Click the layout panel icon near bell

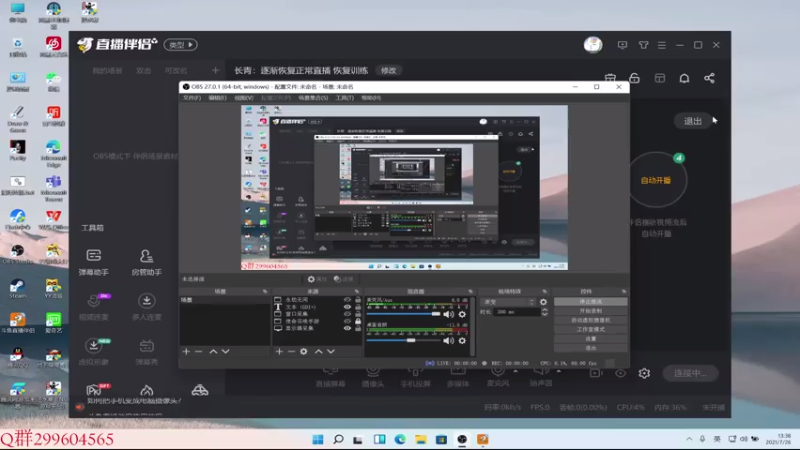tap(660, 78)
